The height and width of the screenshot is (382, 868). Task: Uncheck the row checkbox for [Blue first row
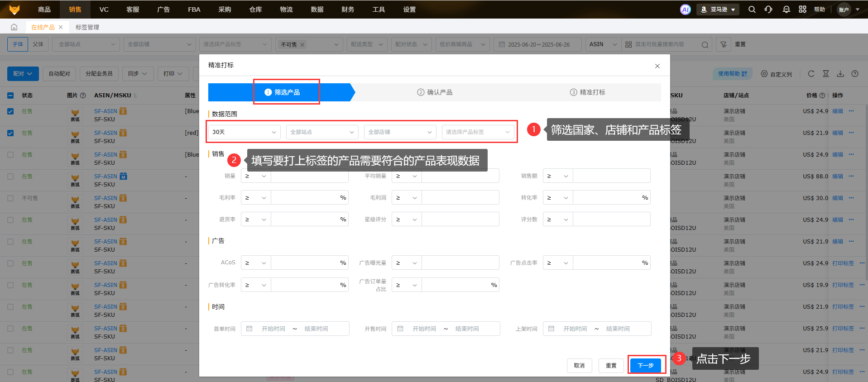tap(10, 111)
